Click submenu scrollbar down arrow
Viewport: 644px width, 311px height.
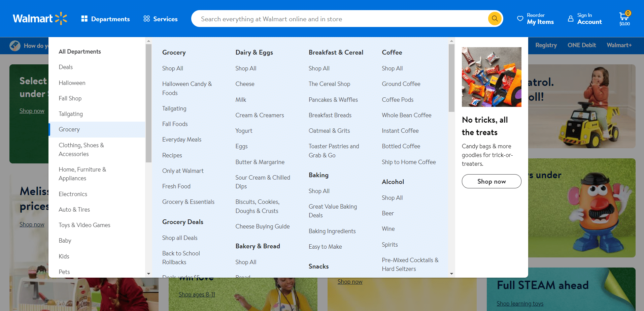(451, 274)
